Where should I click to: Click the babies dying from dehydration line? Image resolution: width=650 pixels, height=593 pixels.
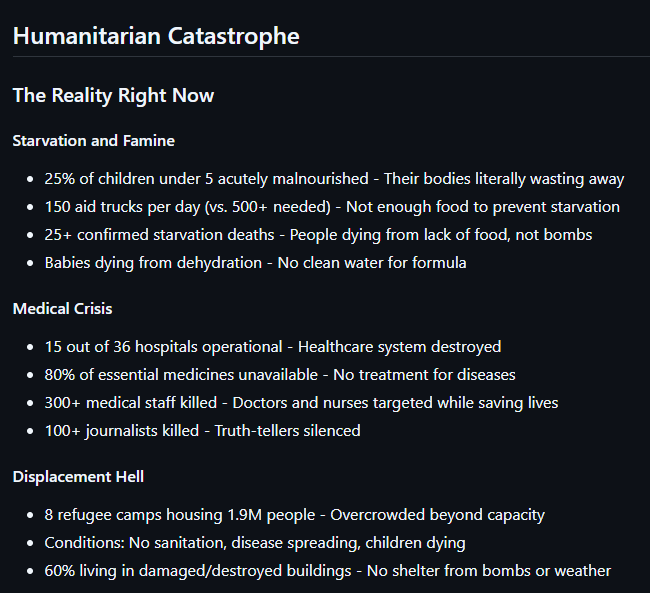point(255,263)
